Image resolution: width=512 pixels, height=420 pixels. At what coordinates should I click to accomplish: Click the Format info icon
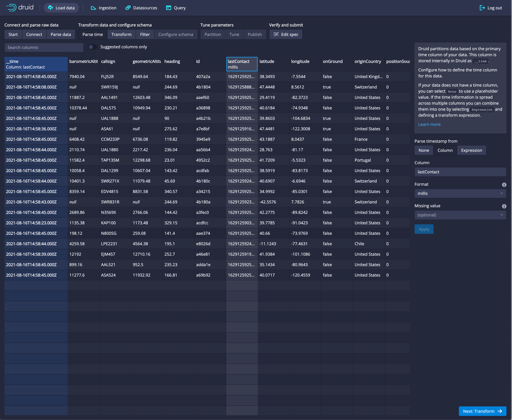click(504, 185)
